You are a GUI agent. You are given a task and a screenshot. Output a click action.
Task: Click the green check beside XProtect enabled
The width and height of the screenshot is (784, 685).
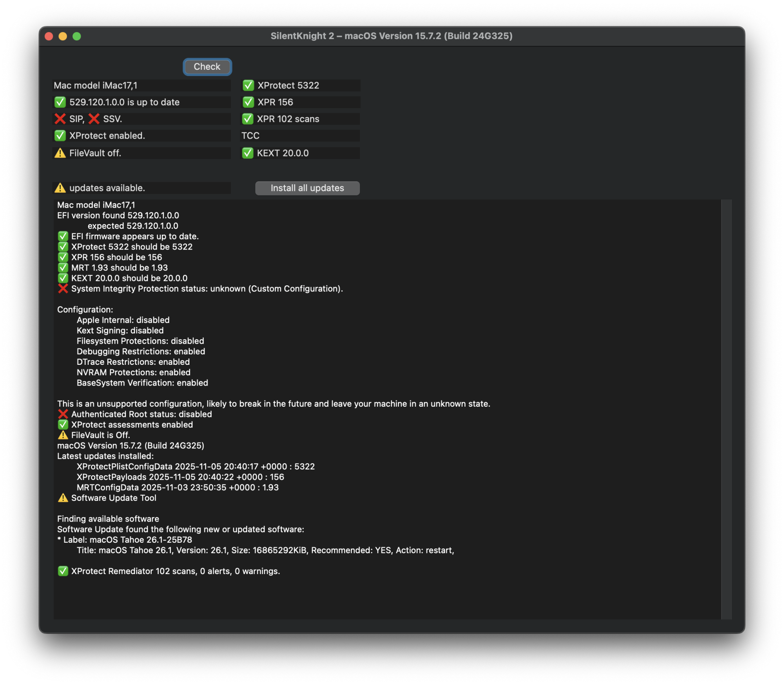point(60,136)
